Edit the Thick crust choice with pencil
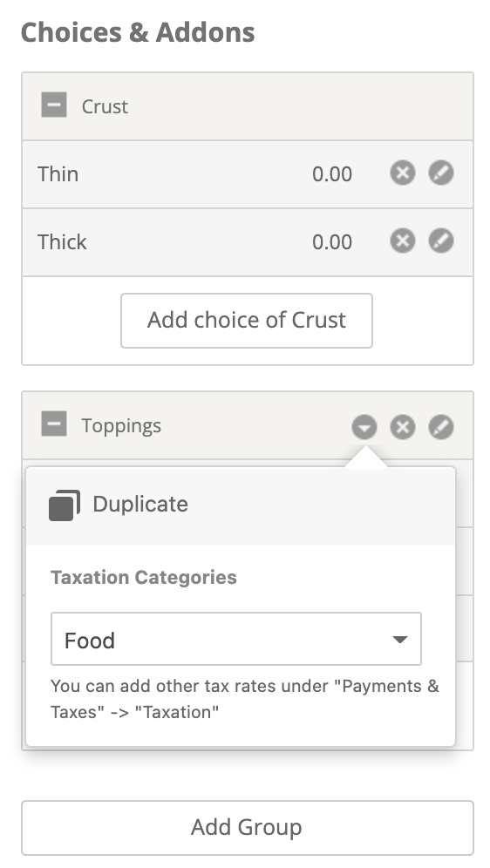This screenshot has width=490, height=868. [x=441, y=241]
